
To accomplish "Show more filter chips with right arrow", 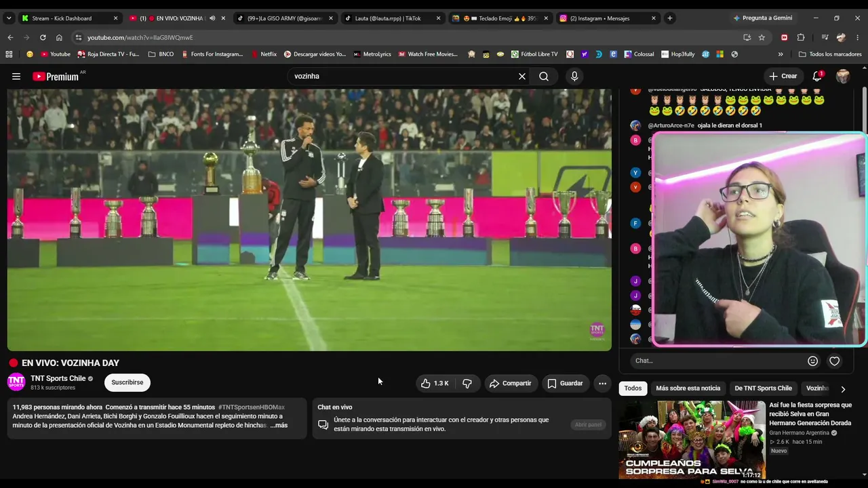I will [x=843, y=389].
